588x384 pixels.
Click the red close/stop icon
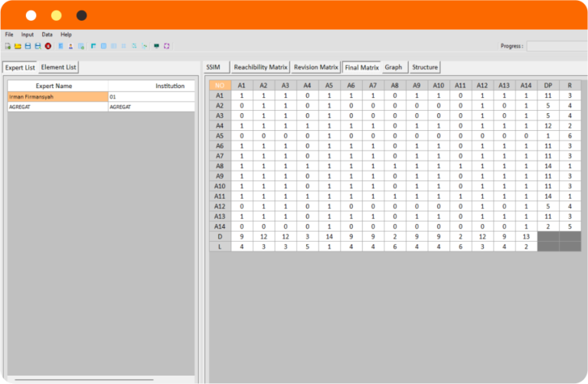[48, 46]
